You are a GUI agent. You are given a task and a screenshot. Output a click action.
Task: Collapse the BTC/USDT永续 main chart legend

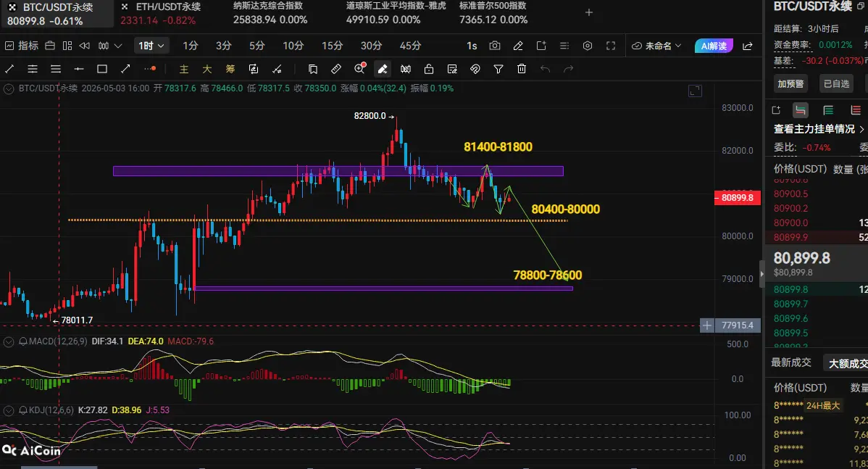coord(9,88)
